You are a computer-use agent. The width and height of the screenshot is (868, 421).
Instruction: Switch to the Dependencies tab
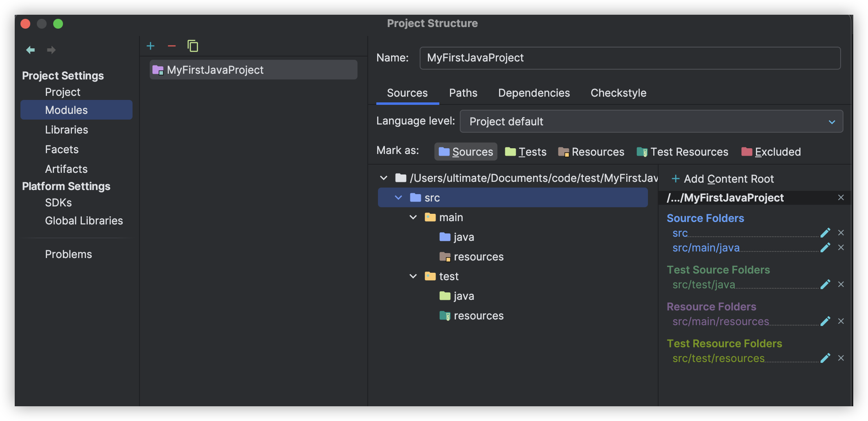[534, 93]
